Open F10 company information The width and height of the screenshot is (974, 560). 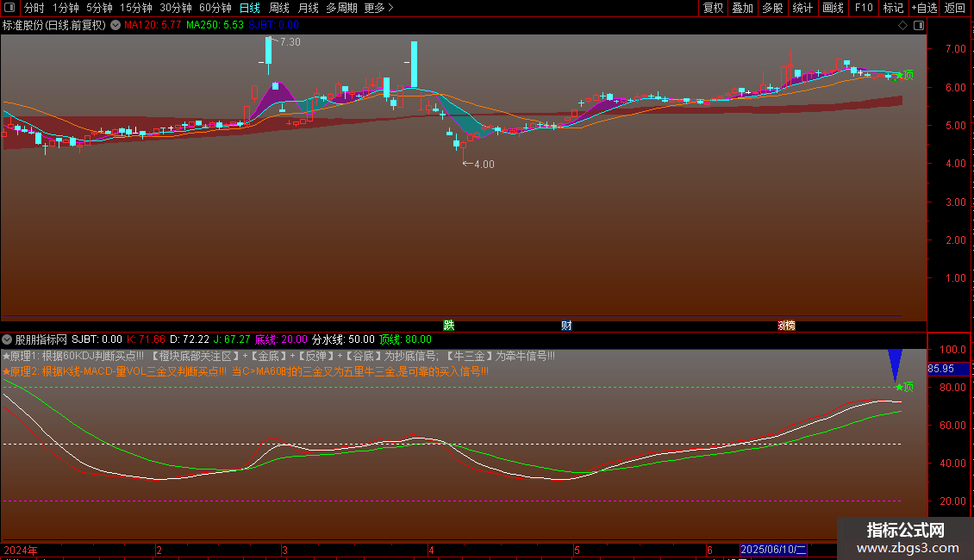pos(864,8)
